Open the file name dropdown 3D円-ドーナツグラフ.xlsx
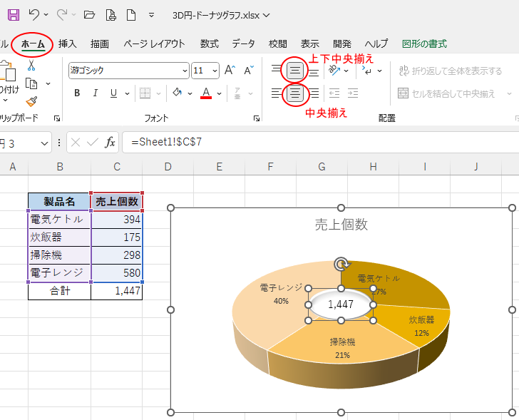 [221, 15]
